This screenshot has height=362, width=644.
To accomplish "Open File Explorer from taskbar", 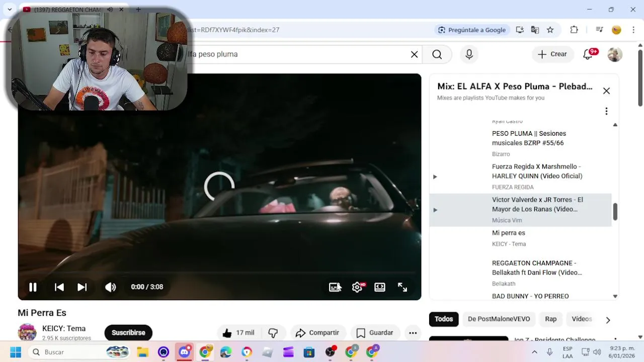I will 143,352.
